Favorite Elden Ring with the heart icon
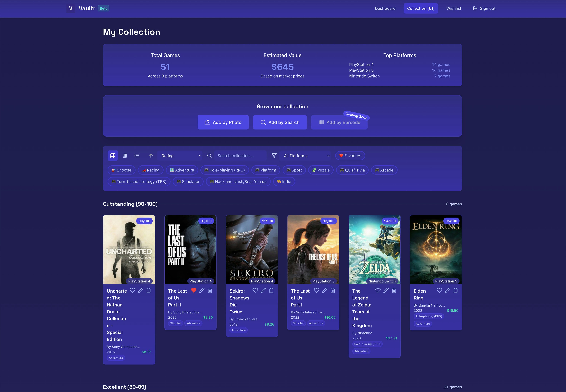The width and height of the screenshot is (566, 392). (439, 290)
